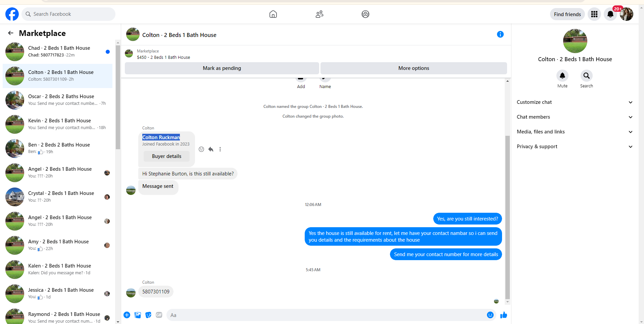Click the 'is this still available?' message
Image resolution: width=644 pixels, height=324 pixels.
pyautogui.click(x=188, y=174)
